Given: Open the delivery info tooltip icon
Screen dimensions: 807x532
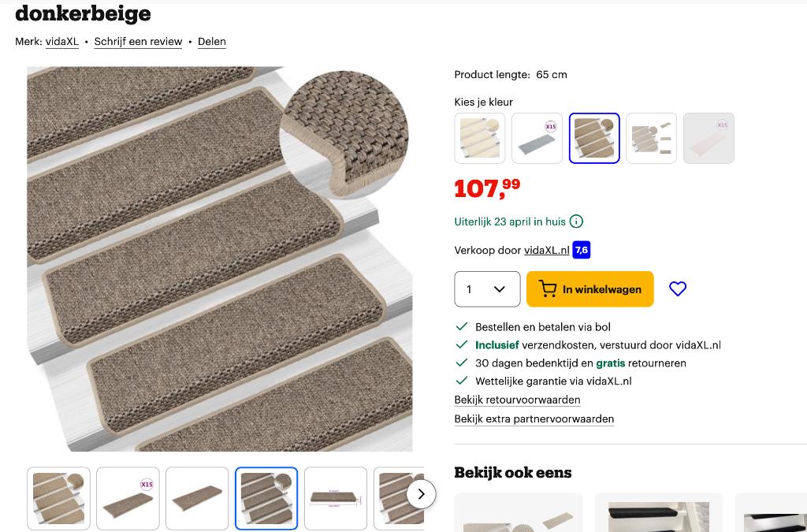Looking at the screenshot, I should coord(576,221).
